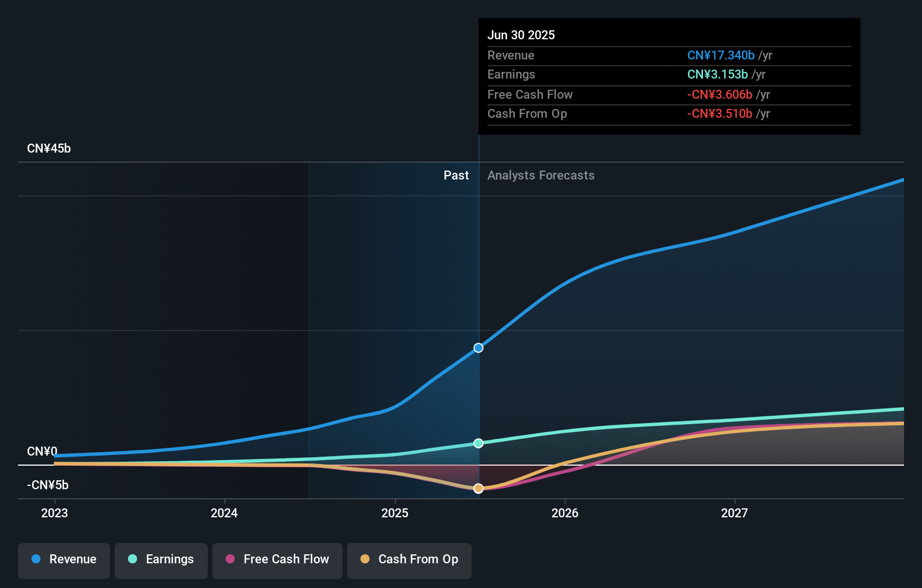Click the Cash From Op legend button
This screenshot has width=922, height=588.
tap(409, 559)
